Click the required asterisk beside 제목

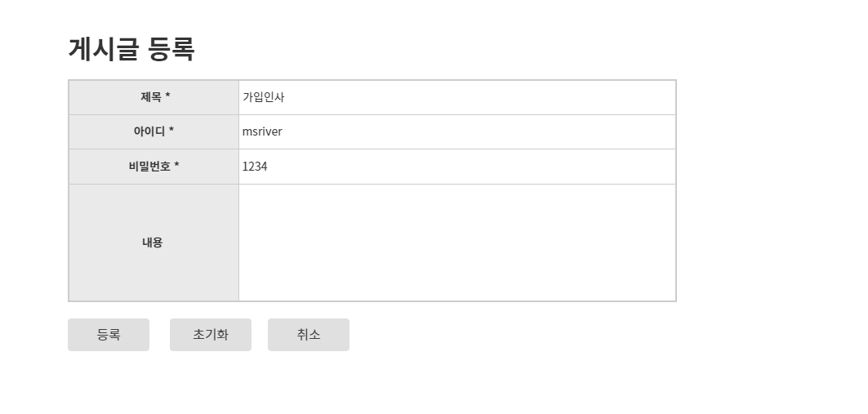[167, 96]
